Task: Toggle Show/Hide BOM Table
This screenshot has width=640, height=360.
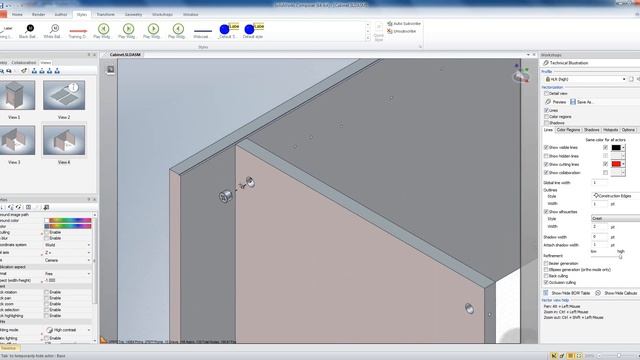Action: coord(567,293)
